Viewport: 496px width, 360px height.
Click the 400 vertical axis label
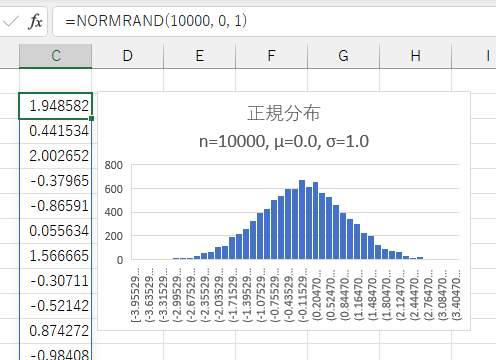[114, 212]
